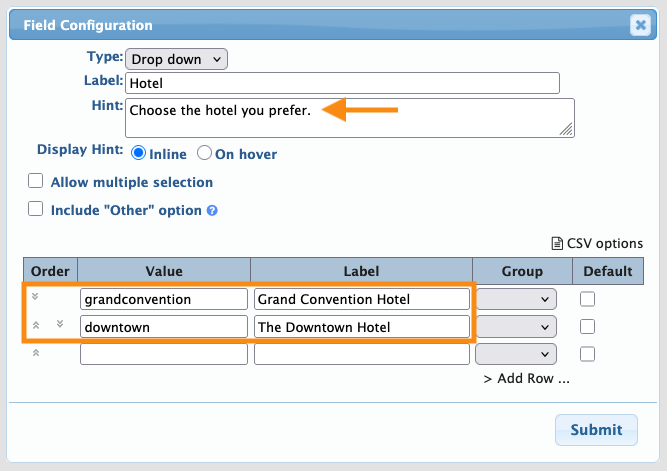This screenshot has width=667, height=471.
Task: Click the Add Row link
Action: (x=526, y=379)
